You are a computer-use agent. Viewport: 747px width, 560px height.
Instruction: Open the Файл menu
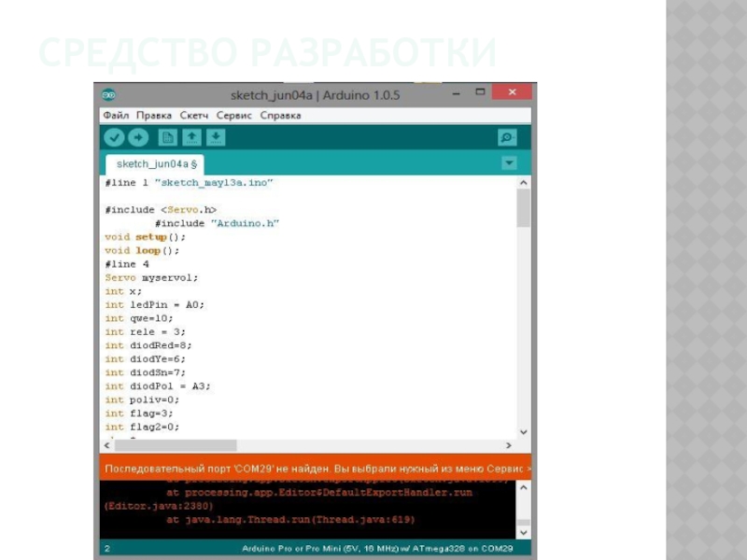(116, 115)
